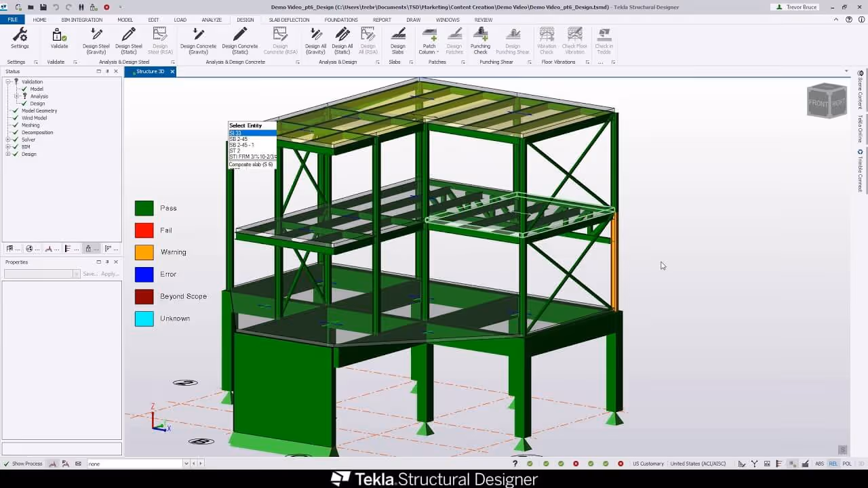This screenshot has width=868, height=488.
Task: Run Design Concrete (Static)
Action: [239, 41]
